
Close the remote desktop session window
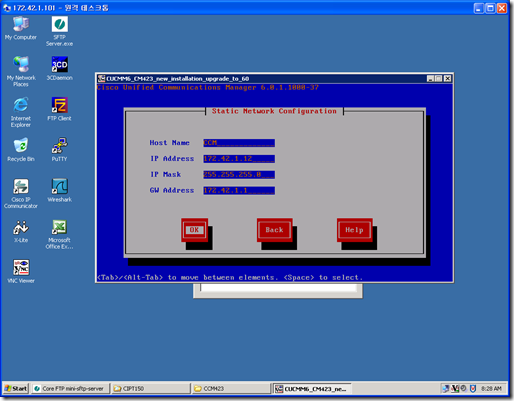[501, 8]
